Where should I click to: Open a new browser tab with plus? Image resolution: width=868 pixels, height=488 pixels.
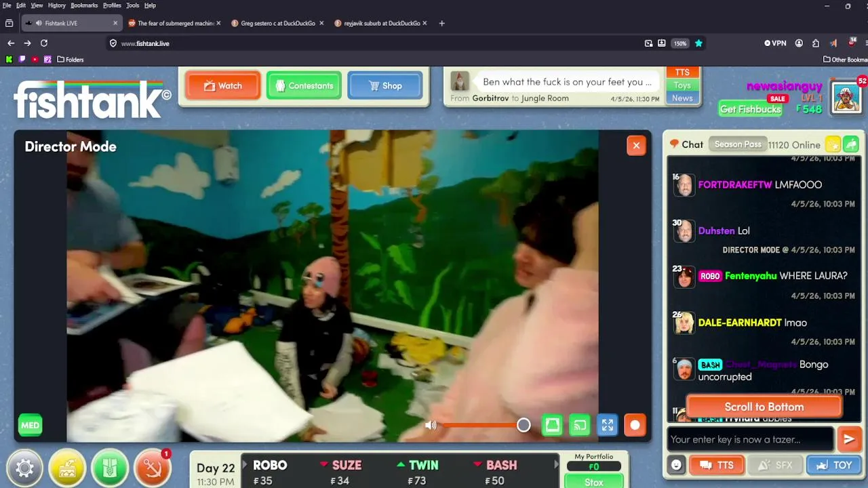coord(441,23)
